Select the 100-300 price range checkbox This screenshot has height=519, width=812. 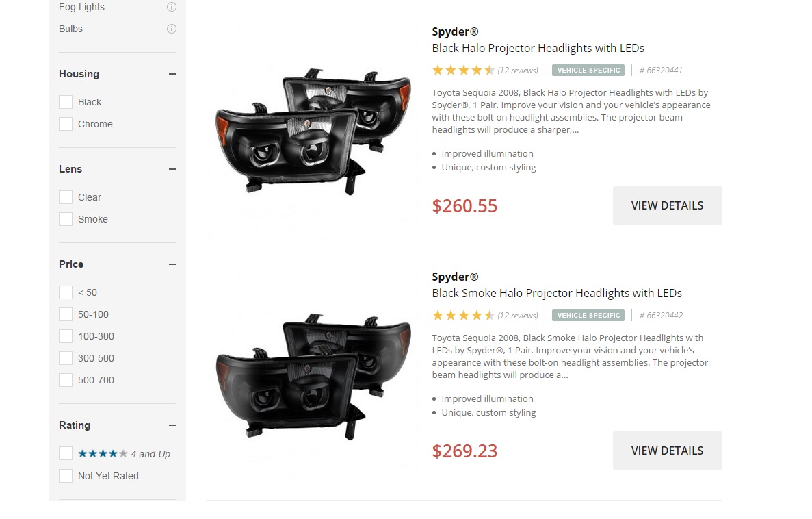pyautogui.click(x=66, y=336)
